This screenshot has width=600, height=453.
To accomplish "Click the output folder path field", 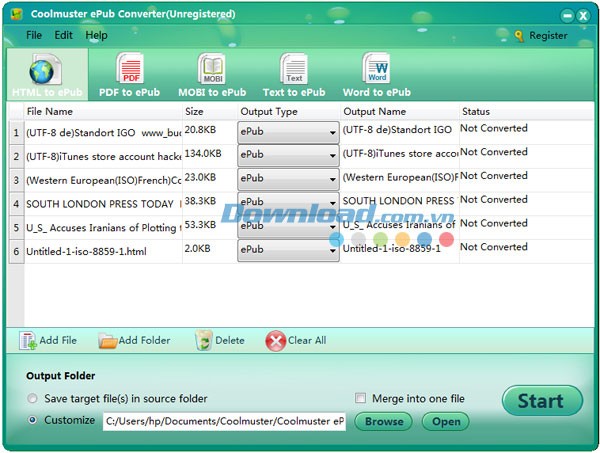I will 224,421.
